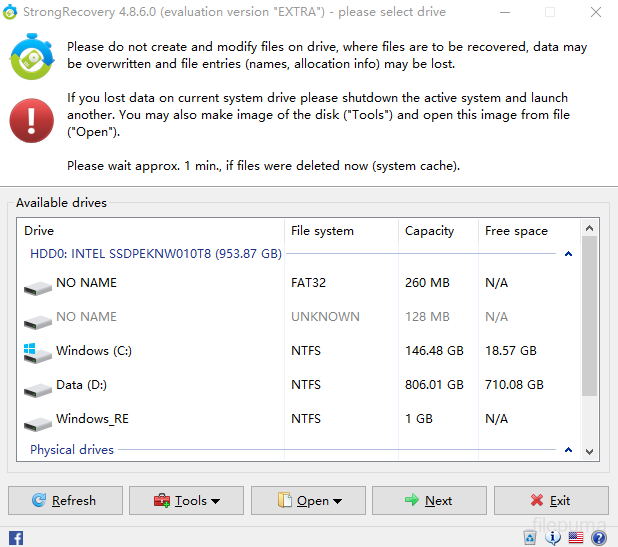618x547 pixels.
Task: Click the Data (D:) drive icon
Action: (38, 386)
